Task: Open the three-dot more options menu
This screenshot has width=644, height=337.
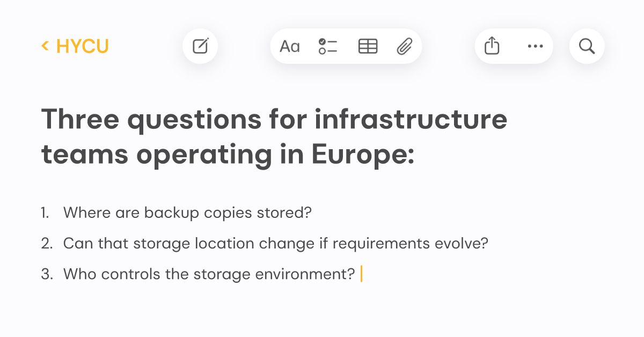Action: pyautogui.click(x=535, y=47)
